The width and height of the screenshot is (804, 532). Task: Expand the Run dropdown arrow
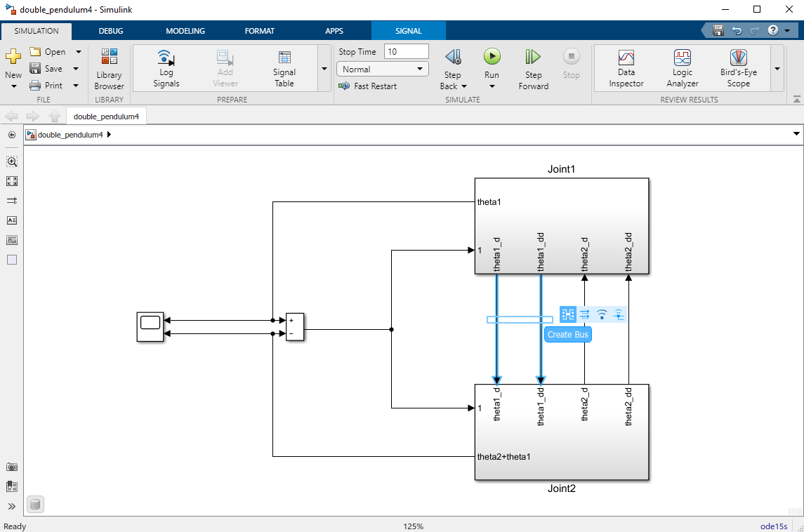tap(492, 86)
